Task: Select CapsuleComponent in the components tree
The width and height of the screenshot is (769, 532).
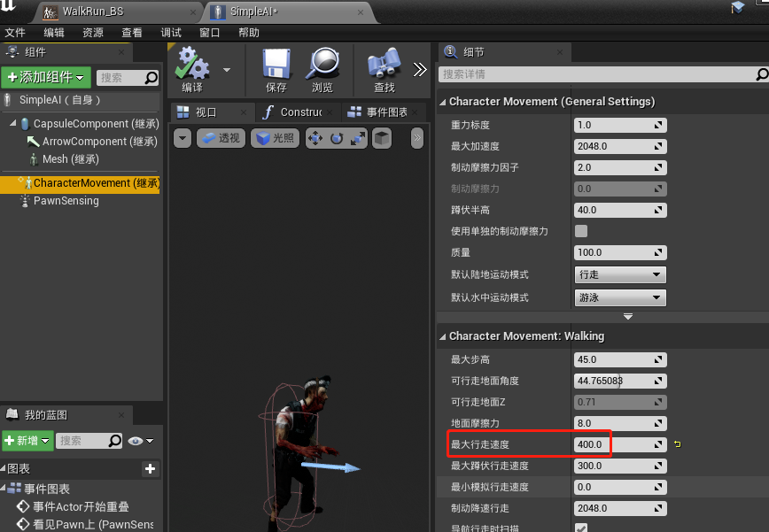Action: pyautogui.click(x=96, y=124)
